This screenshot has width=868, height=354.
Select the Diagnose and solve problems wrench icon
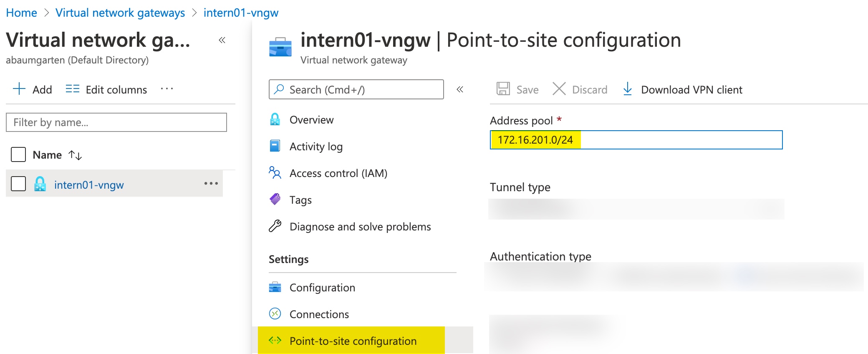click(x=275, y=226)
